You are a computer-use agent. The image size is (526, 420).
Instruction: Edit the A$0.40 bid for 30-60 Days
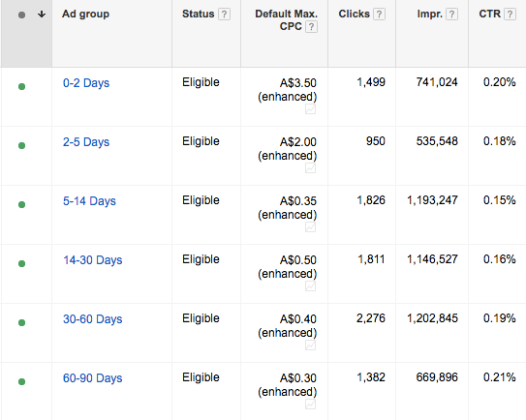[x=298, y=318]
